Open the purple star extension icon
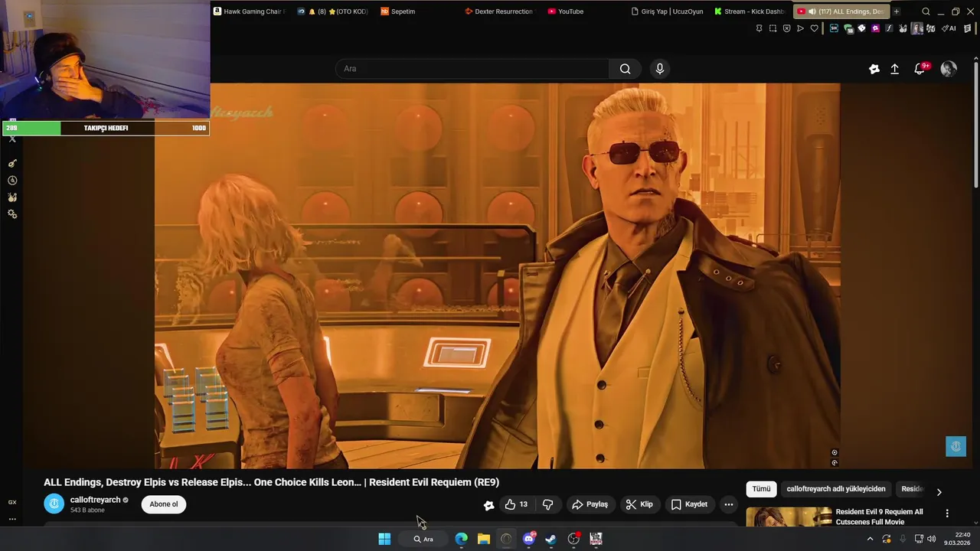The height and width of the screenshot is (551, 980). pos(875,28)
